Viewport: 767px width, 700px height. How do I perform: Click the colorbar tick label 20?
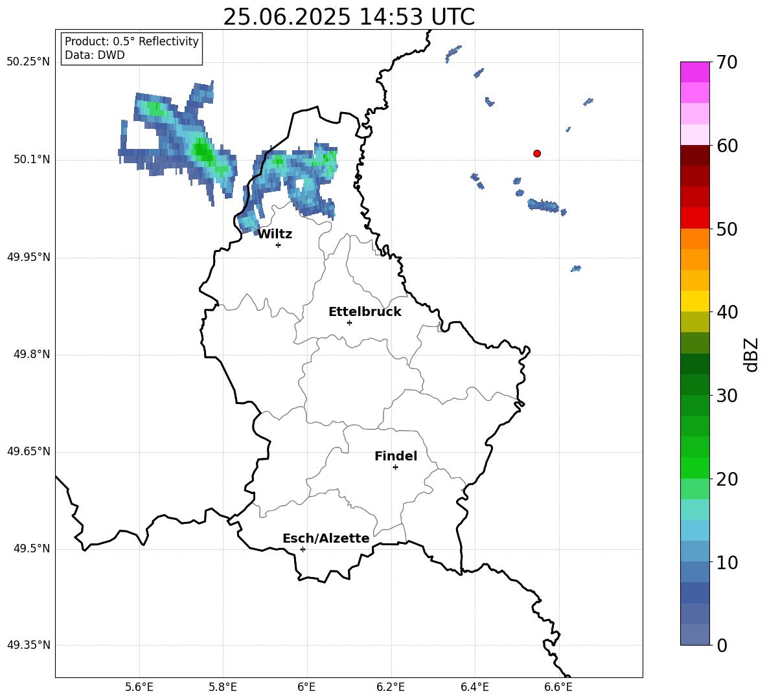[727, 479]
